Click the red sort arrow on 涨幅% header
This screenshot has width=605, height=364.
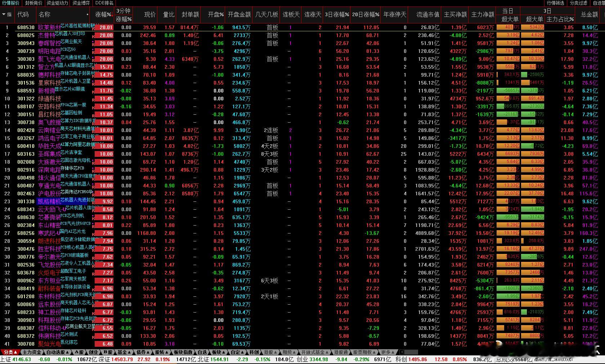tap(112, 15)
